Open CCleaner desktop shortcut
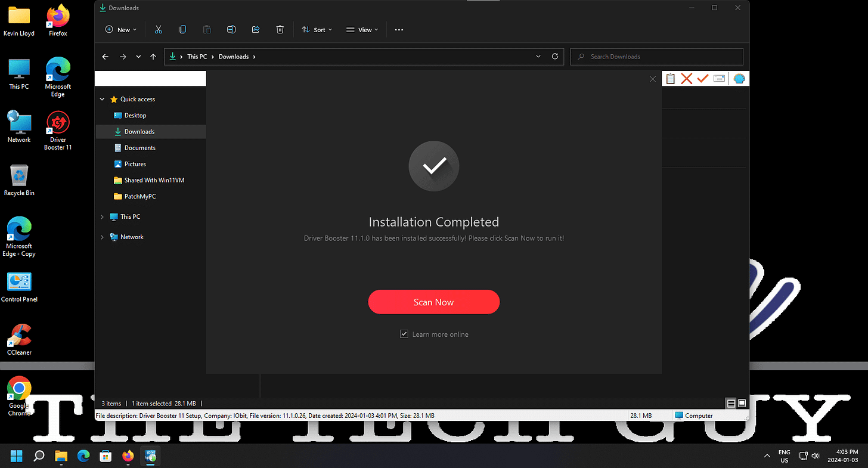868x468 pixels. pos(19,339)
